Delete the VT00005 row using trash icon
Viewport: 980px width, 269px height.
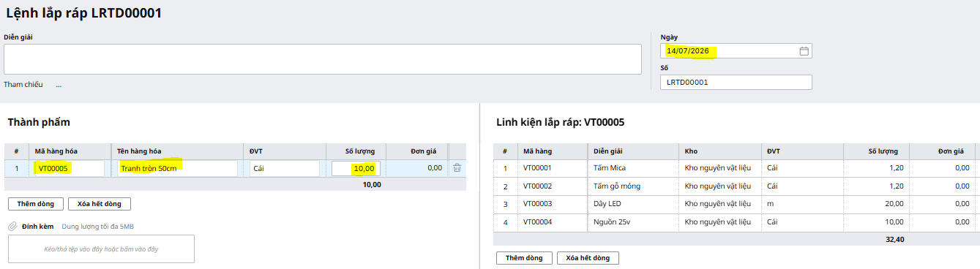pyautogui.click(x=457, y=168)
